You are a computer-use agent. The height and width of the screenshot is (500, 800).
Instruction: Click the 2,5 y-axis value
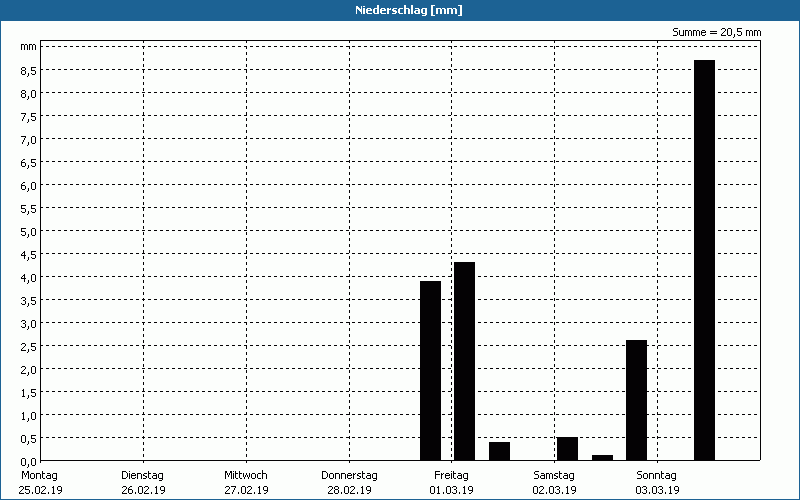pos(29,347)
